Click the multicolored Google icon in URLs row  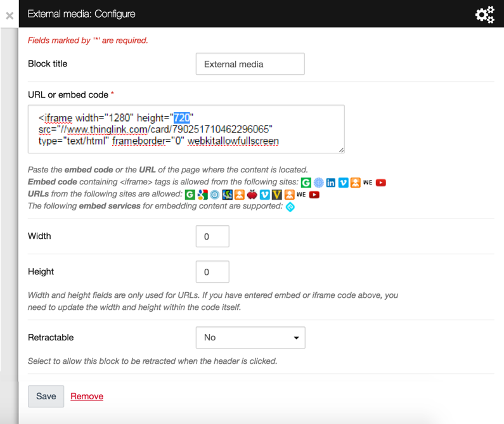[202, 195]
